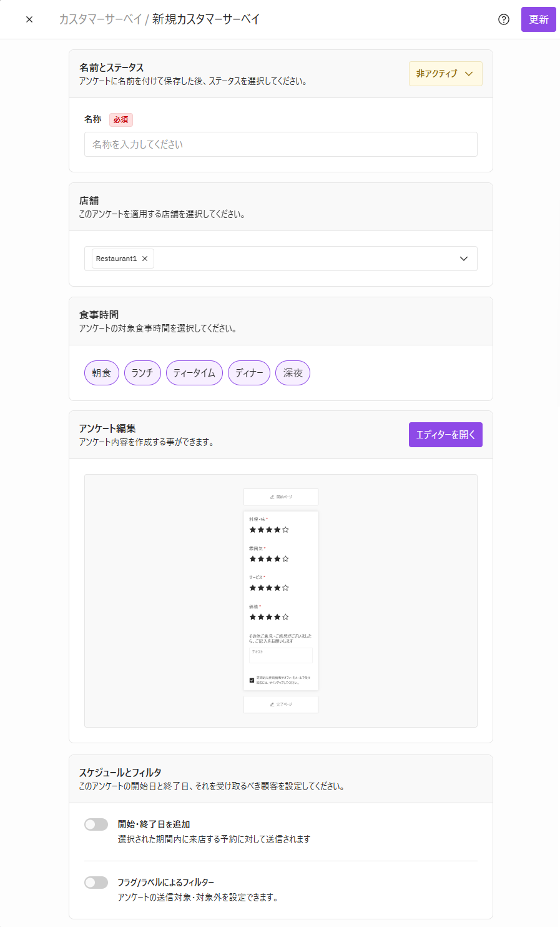Viewport: 560px width, 930px height.
Task: Click the star rating for 料理・味 in preview
Action: (x=269, y=530)
